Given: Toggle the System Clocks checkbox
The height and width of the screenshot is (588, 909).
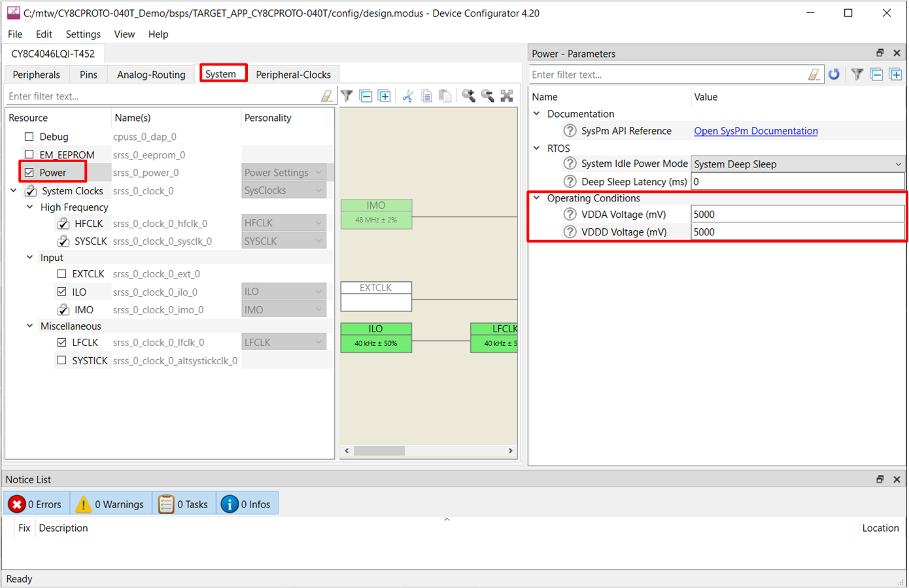Looking at the screenshot, I should (x=31, y=191).
